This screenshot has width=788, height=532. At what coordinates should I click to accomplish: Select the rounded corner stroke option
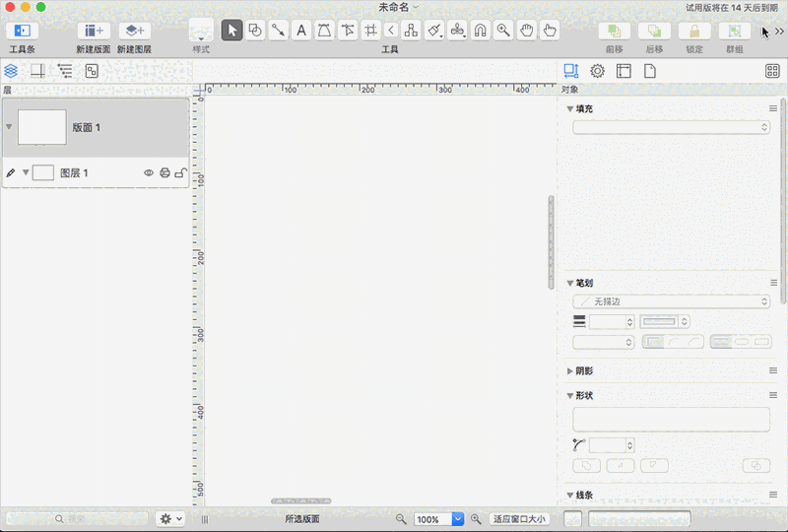tap(674, 342)
